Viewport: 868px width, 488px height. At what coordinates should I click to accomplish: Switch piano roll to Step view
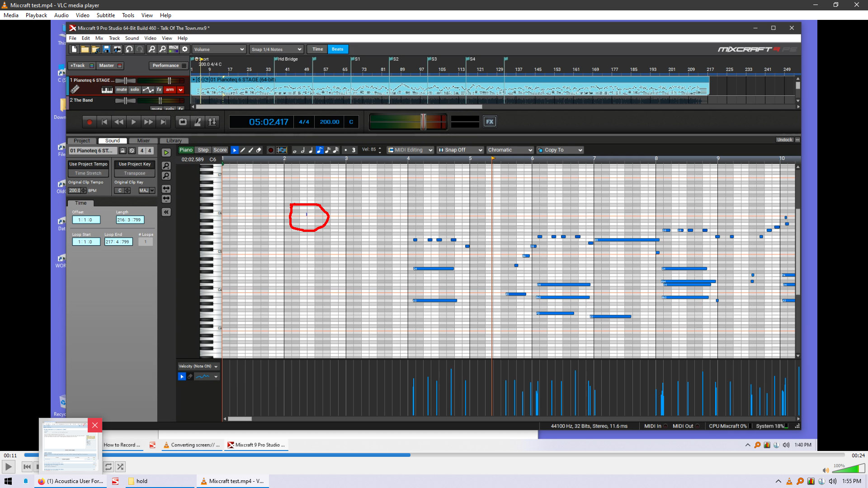point(203,150)
